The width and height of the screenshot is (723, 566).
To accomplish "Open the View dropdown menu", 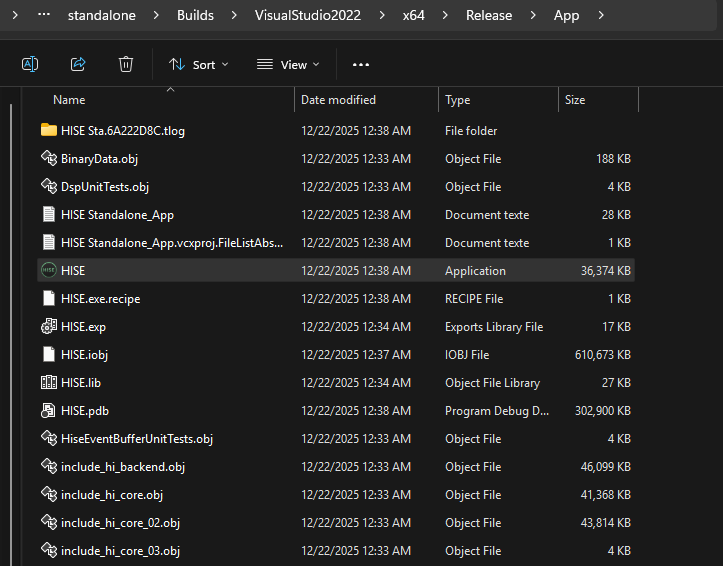I will pyautogui.click(x=288, y=64).
